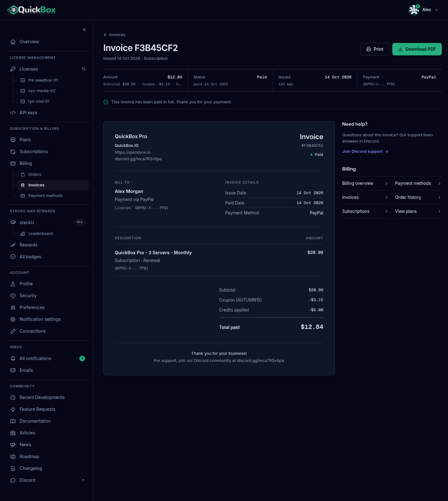Click the Paid status indicator on the invoice card
The image size is (448, 501).
[317, 155]
